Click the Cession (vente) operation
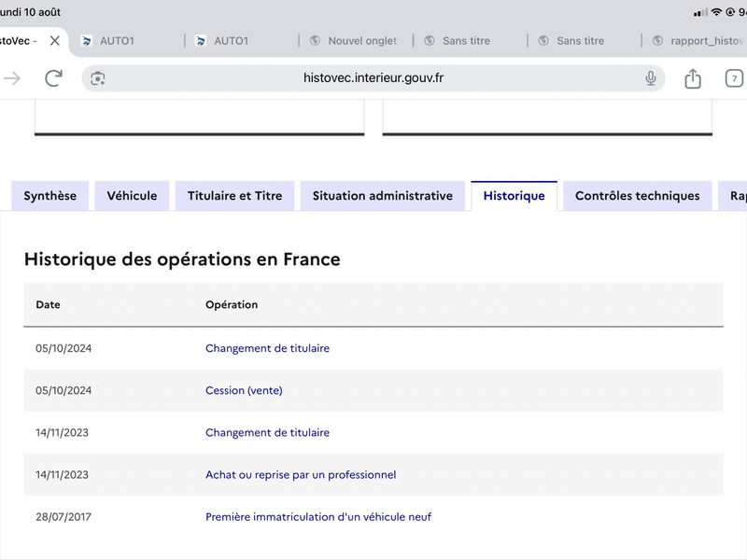747x560 pixels. coord(244,390)
